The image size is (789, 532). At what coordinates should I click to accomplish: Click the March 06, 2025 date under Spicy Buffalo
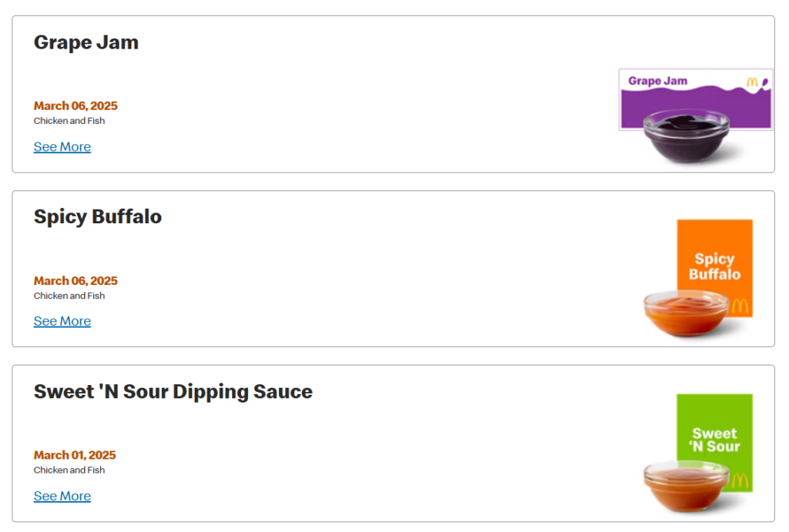coord(76,281)
